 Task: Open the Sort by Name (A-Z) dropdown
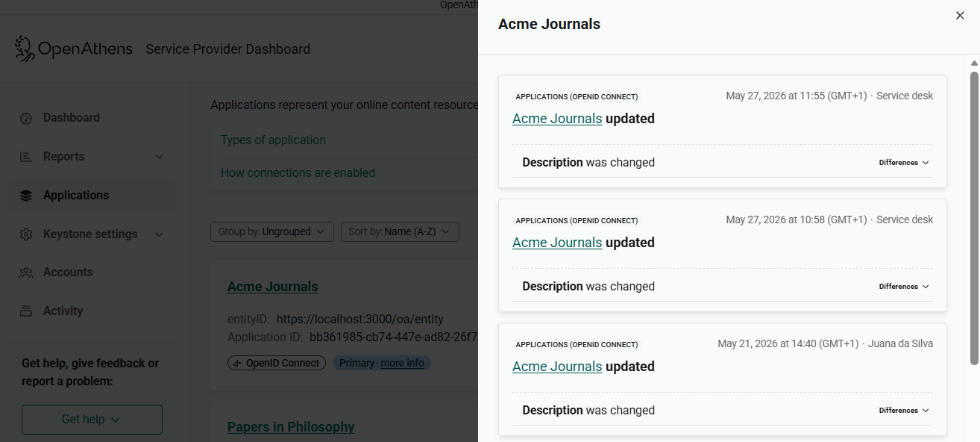[400, 232]
